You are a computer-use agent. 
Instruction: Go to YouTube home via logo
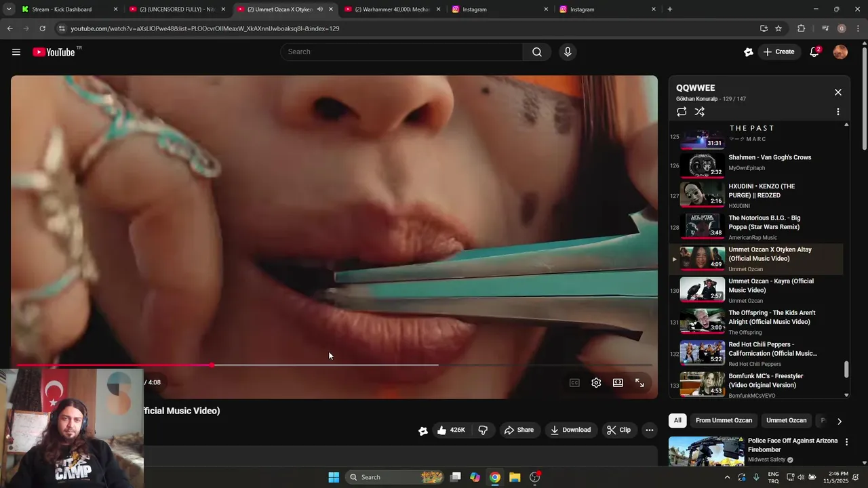pos(54,52)
